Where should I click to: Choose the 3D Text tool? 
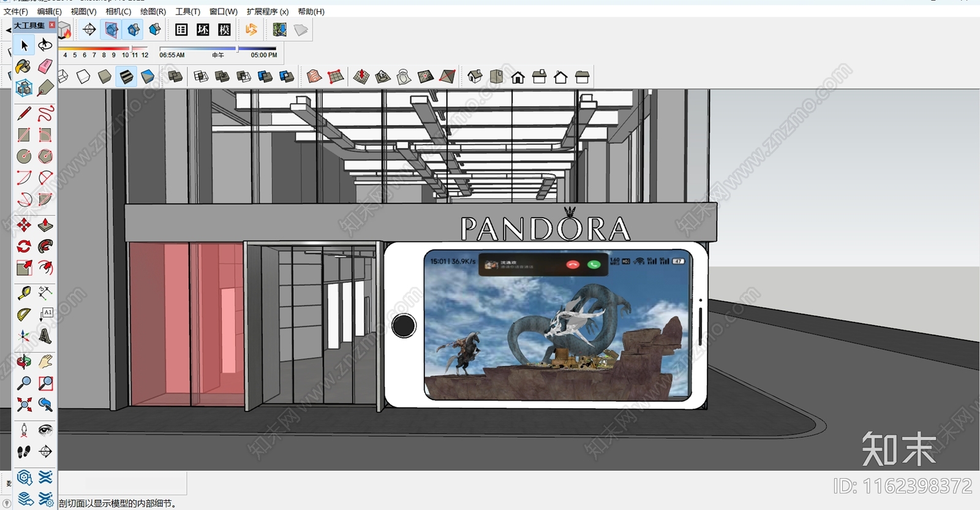click(x=45, y=336)
